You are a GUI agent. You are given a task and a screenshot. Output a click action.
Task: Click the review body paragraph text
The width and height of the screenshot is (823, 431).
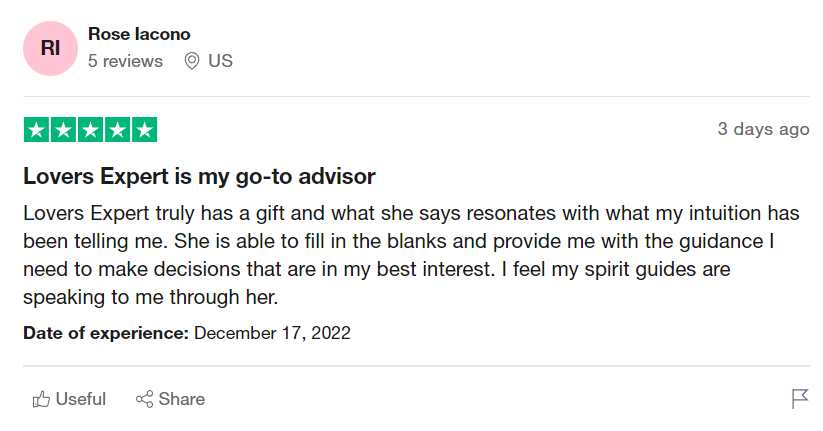(x=412, y=255)
